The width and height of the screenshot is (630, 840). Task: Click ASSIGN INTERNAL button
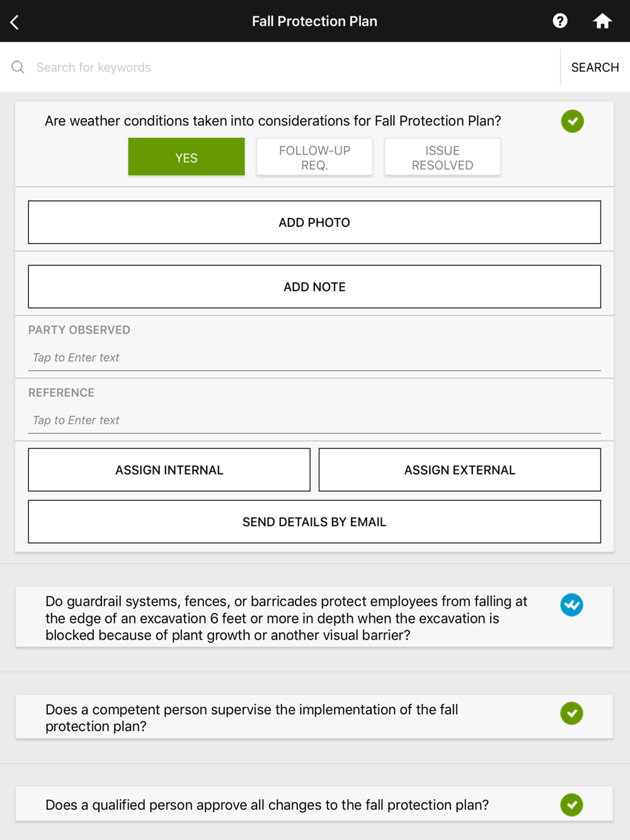coord(169,470)
